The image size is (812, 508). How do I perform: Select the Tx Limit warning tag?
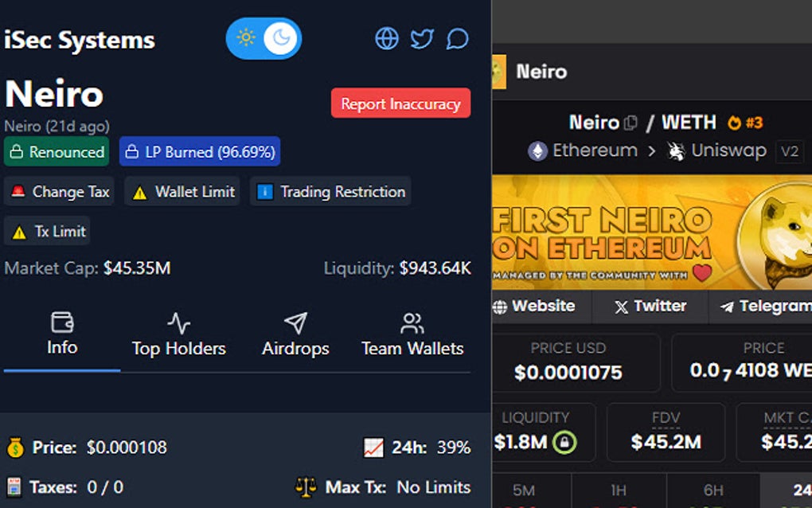tap(47, 231)
